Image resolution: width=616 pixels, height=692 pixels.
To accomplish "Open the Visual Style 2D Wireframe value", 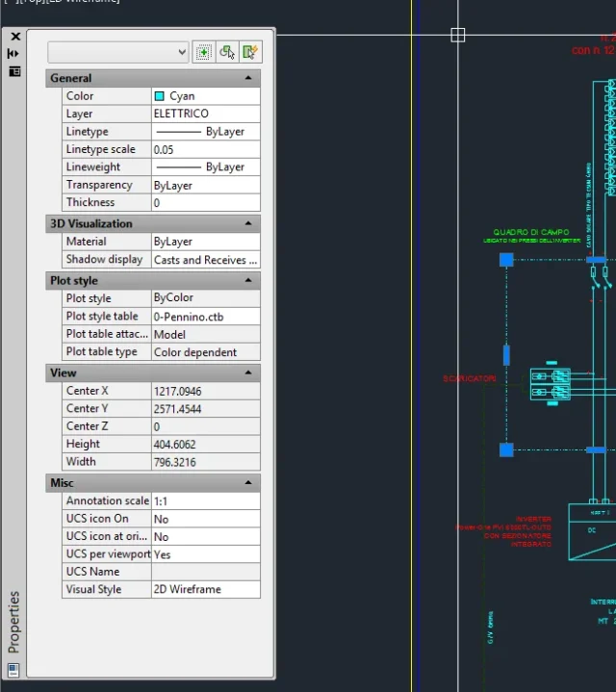I will point(206,589).
